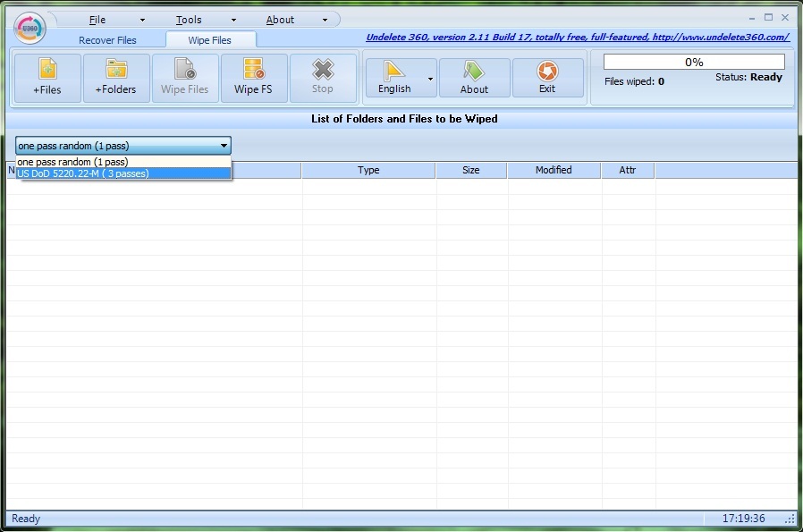Collapse the wipe method combo box
The height and width of the screenshot is (532, 803).
(224, 146)
